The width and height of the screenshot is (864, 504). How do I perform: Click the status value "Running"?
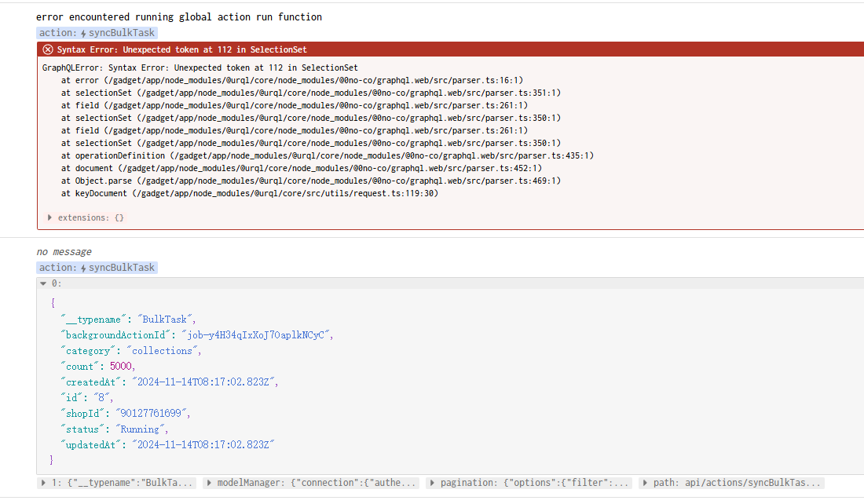click(142, 429)
